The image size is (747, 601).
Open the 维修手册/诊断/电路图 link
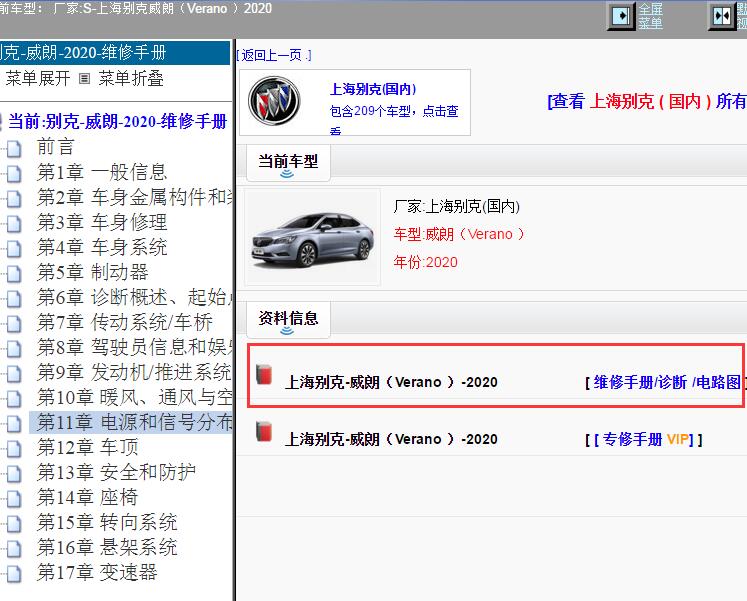pos(666,382)
